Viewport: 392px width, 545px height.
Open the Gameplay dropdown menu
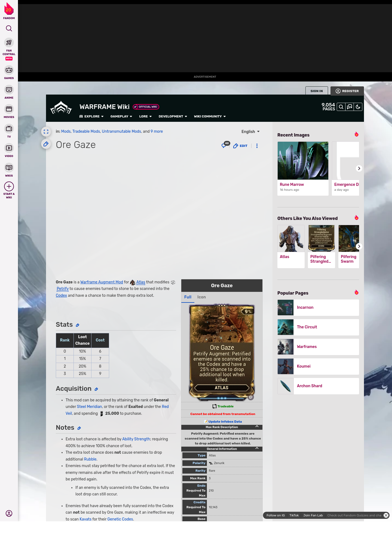click(x=121, y=116)
